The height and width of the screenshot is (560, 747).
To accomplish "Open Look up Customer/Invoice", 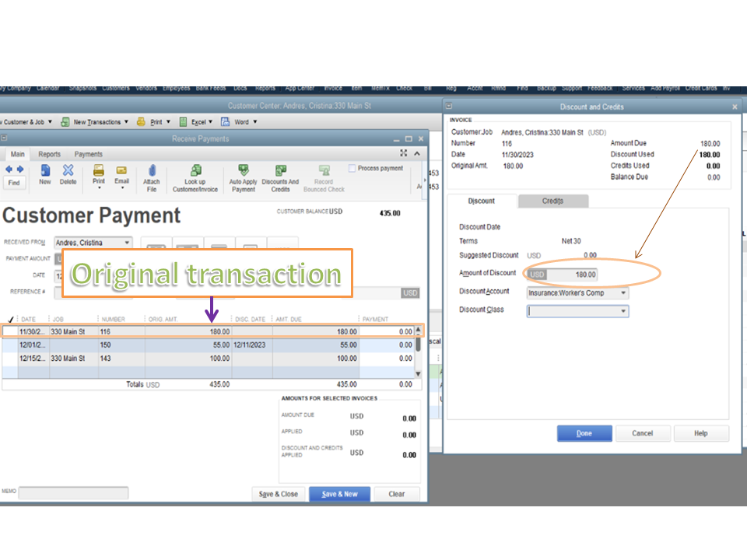I will (195, 178).
